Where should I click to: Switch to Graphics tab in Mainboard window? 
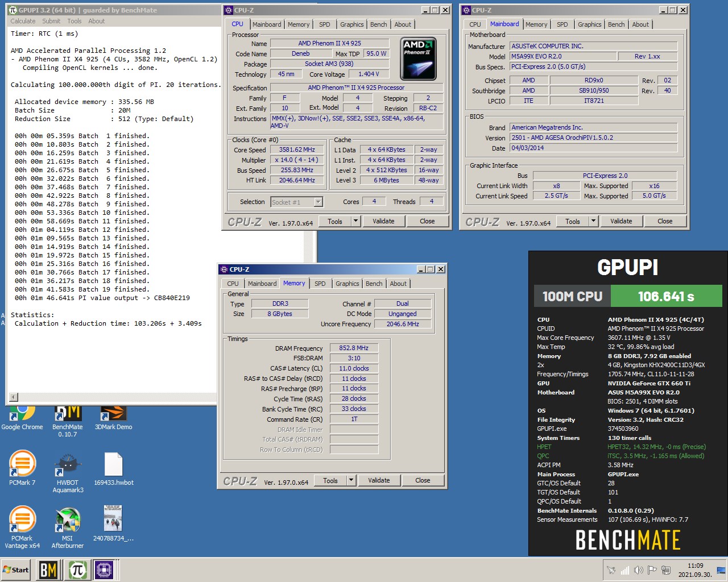(x=590, y=24)
